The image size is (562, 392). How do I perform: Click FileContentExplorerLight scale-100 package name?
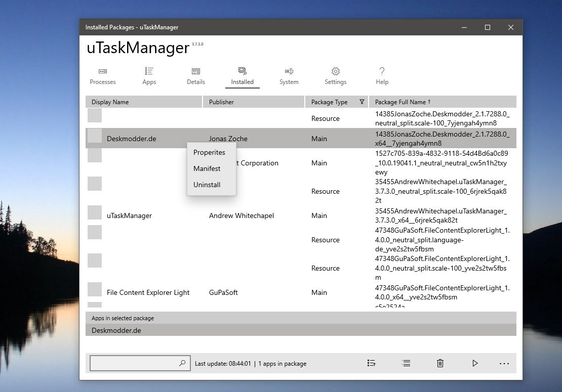(442, 268)
